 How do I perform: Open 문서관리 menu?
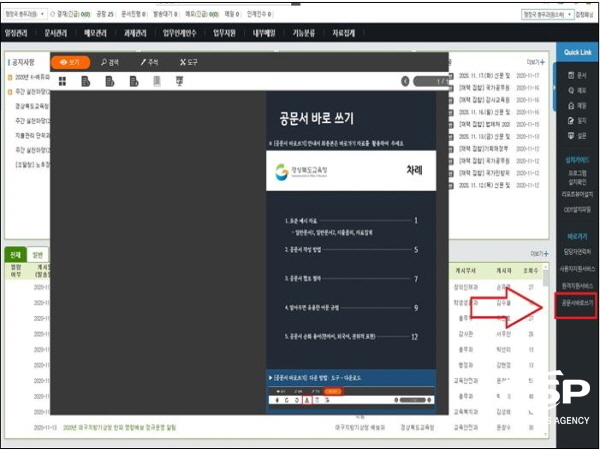56,33
